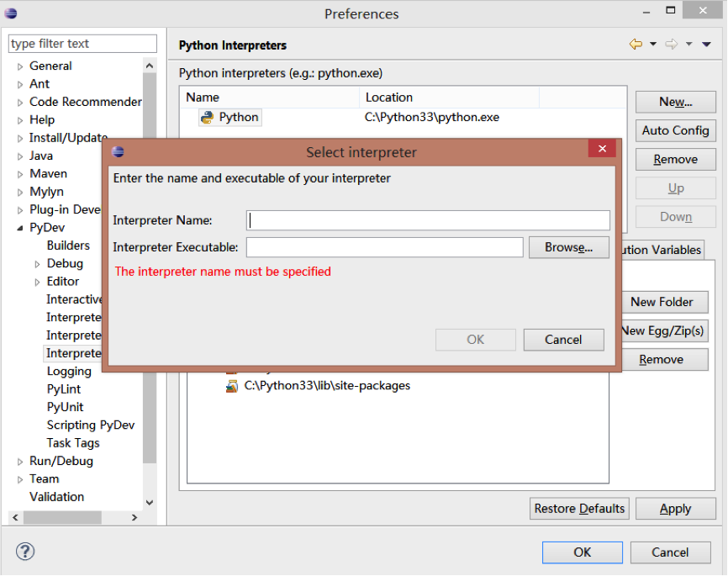Screen dimensions: 728x576
Task: Click the Eclipse icon in Preferences title bar
Action: pos(11,13)
